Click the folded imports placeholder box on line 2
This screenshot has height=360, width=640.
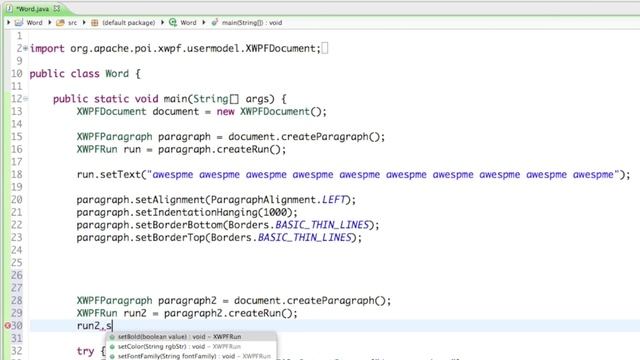pyautogui.click(x=324, y=48)
